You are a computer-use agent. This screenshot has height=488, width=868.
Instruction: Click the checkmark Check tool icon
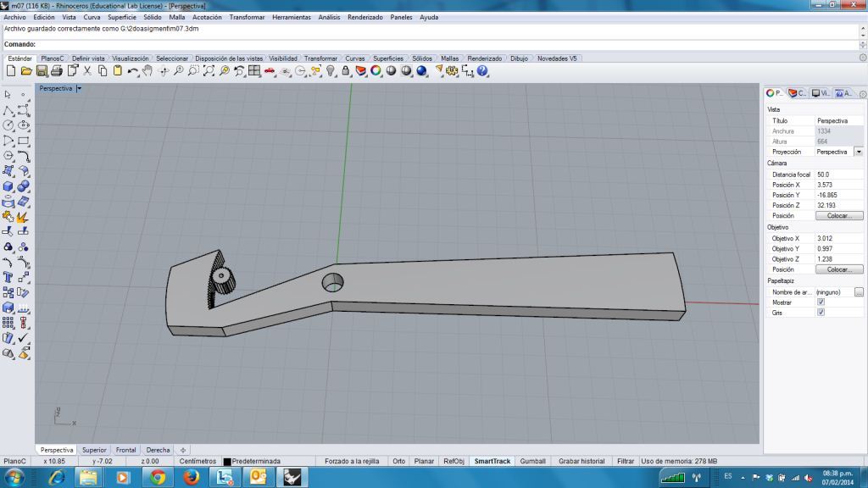pos(23,337)
